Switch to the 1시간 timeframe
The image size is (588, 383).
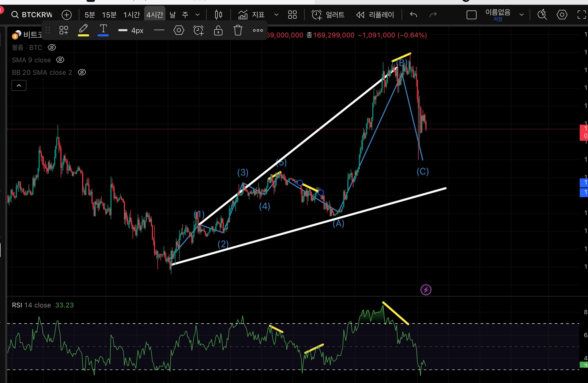tap(131, 15)
